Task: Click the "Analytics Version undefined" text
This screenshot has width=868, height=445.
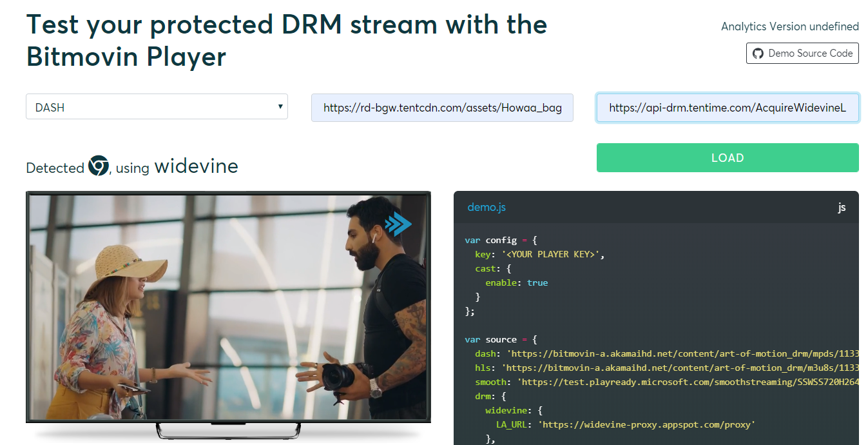Action: (x=790, y=26)
